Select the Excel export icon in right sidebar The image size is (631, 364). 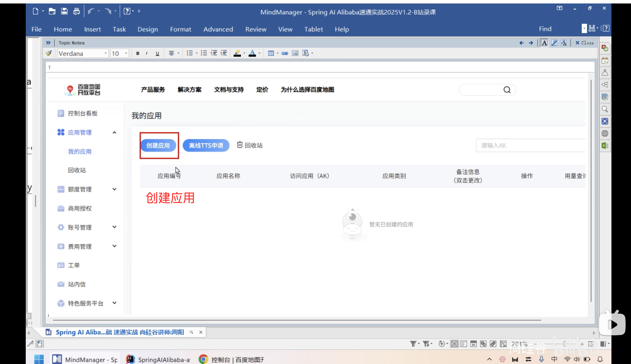click(605, 145)
